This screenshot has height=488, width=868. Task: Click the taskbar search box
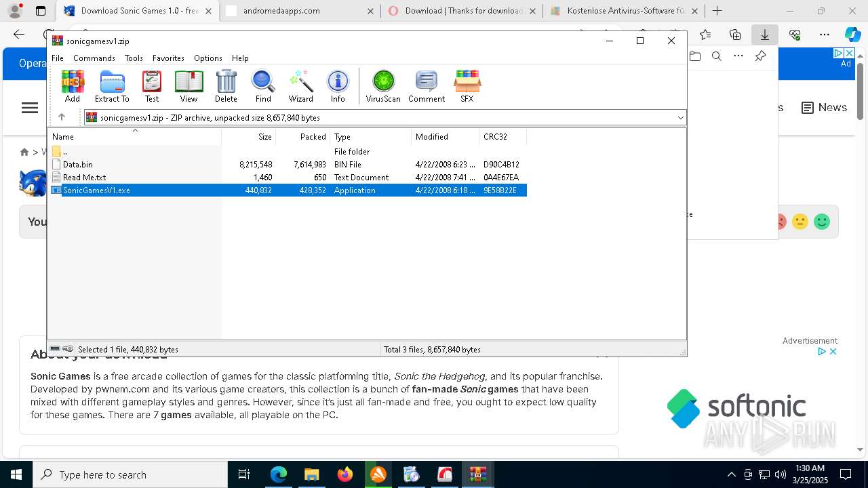[130, 474]
